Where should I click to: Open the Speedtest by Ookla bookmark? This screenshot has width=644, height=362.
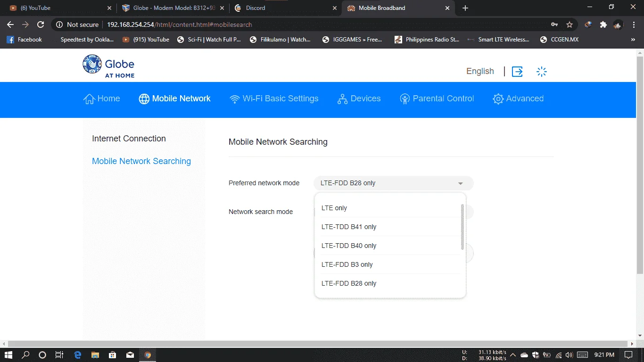(x=87, y=40)
